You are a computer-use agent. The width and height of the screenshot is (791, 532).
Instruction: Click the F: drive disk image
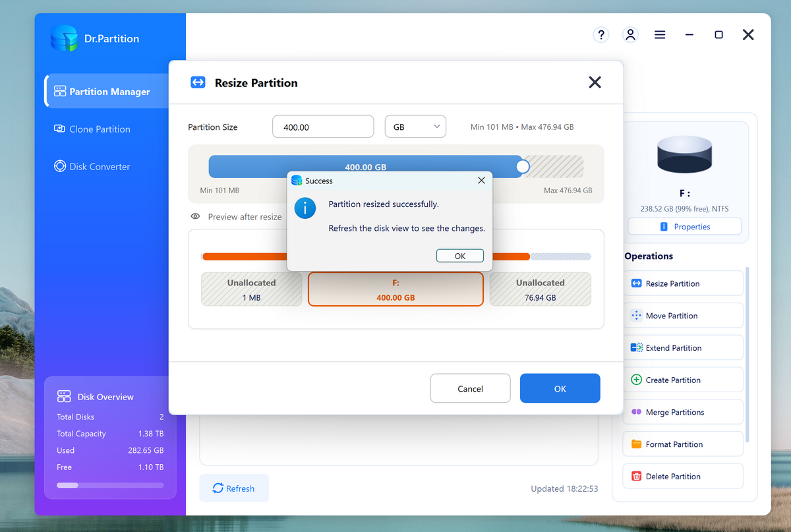(684, 156)
